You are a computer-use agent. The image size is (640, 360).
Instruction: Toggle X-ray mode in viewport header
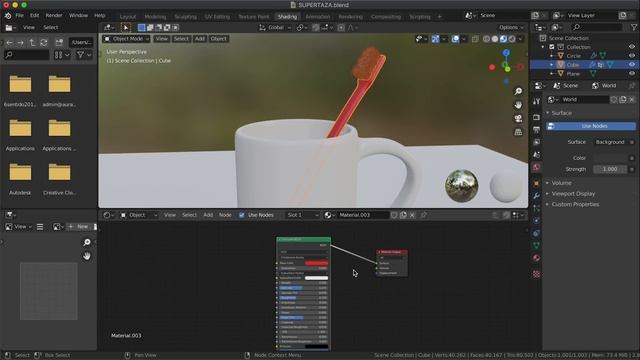[x=475, y=39]
